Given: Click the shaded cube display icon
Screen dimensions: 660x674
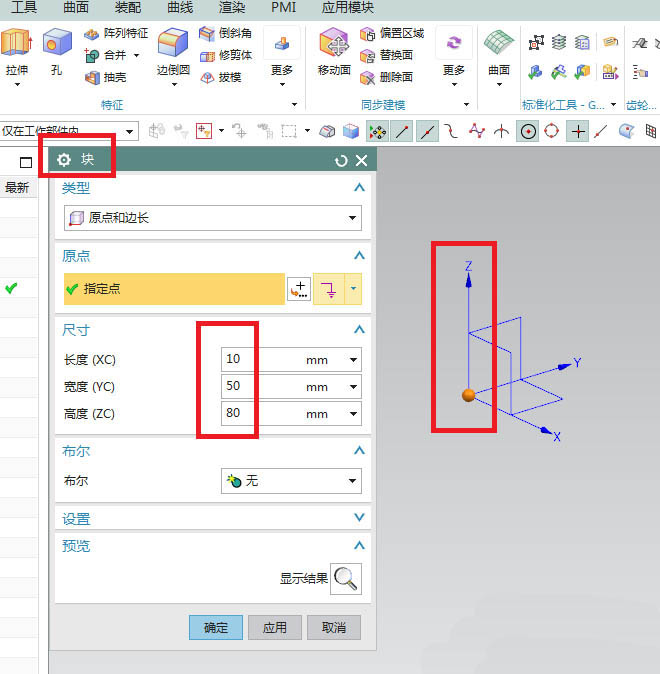Looking at the screenshot, I should click(351, 131).
